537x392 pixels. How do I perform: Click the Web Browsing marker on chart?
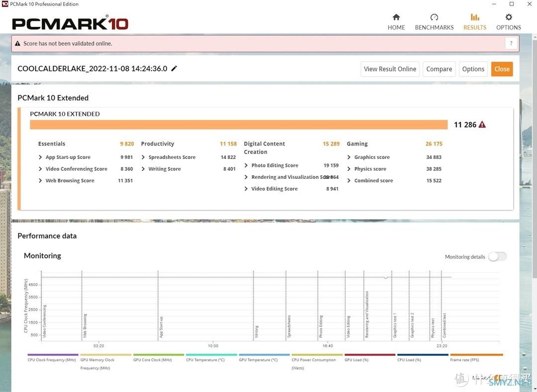[85, 325]
